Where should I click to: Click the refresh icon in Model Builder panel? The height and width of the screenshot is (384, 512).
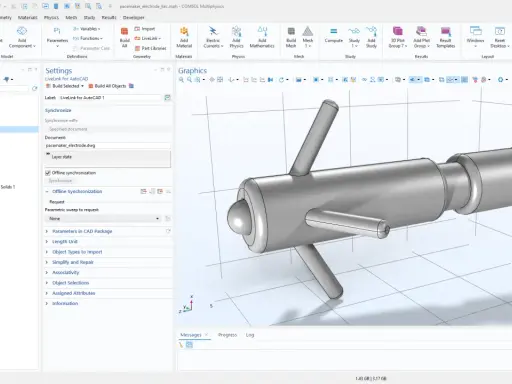pyautogui.click(x=34, y=89)
